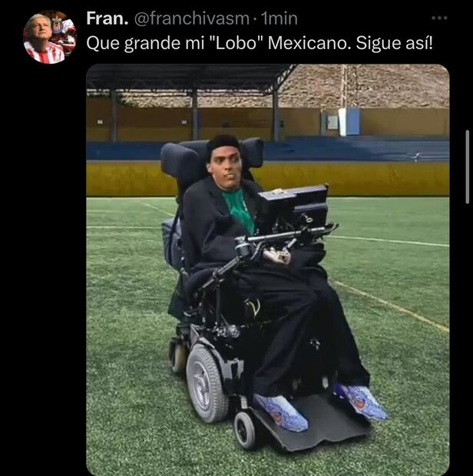The image size is (473, 476).
Task: Select the tweet text "Que grande mi Lobo Mexicano"
Action: (217, 43)
